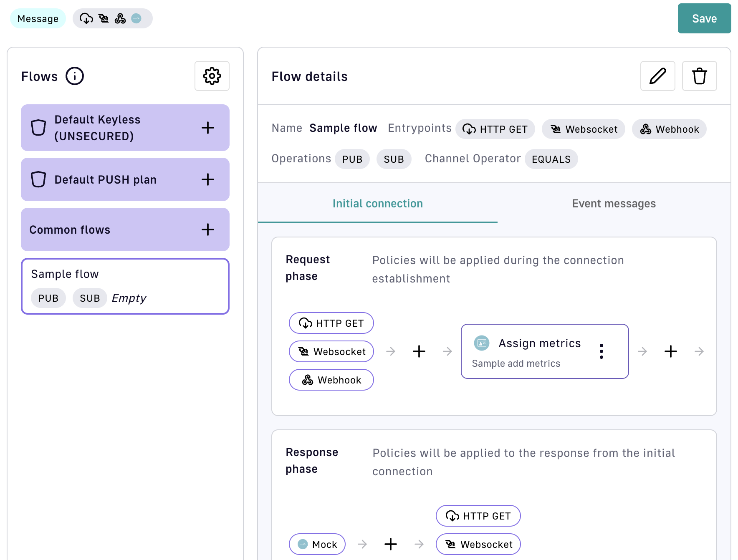Select Sample flow in flows list
Viewport: 738px width, 560px height.
125,286
